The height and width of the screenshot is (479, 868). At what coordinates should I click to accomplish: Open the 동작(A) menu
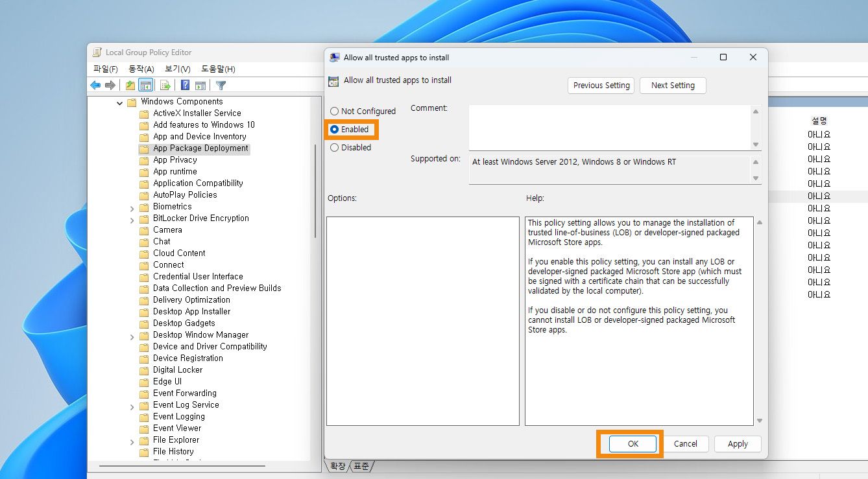141,69
